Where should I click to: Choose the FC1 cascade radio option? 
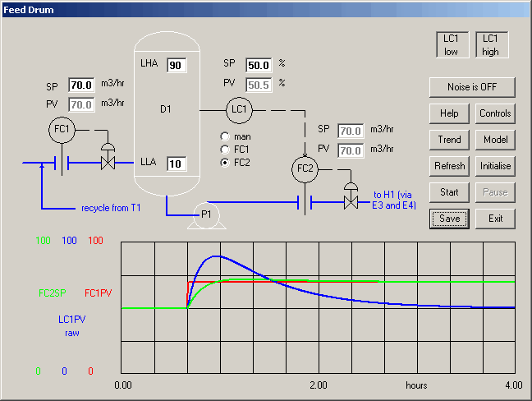[x=225, y=150]
